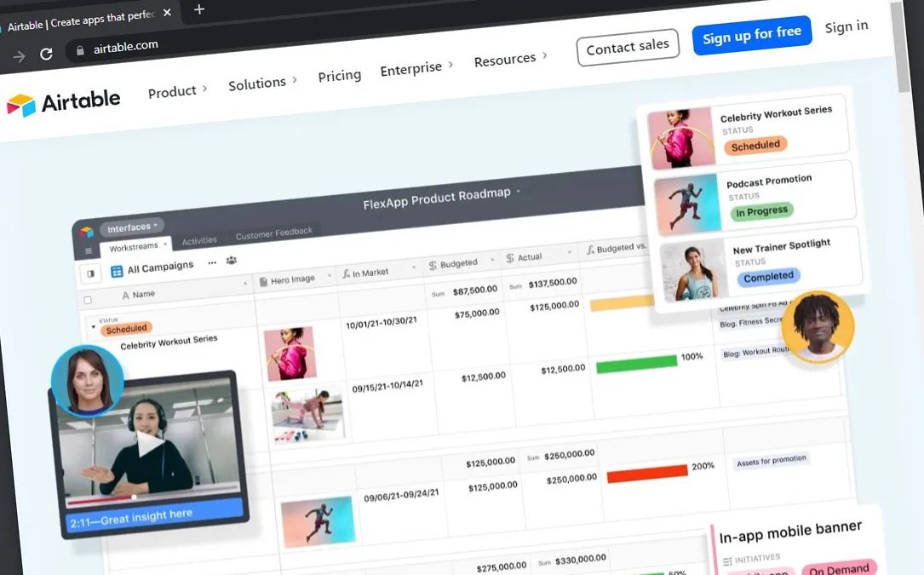Click the site padlock icon
Viewport: 924px width, 575px height.
coord(80,51)
